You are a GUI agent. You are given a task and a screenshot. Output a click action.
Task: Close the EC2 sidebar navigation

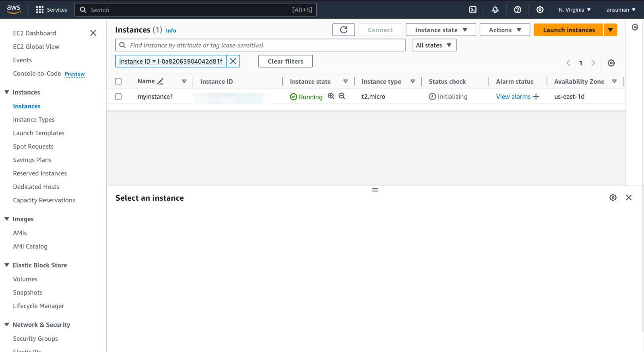point(93,33)
